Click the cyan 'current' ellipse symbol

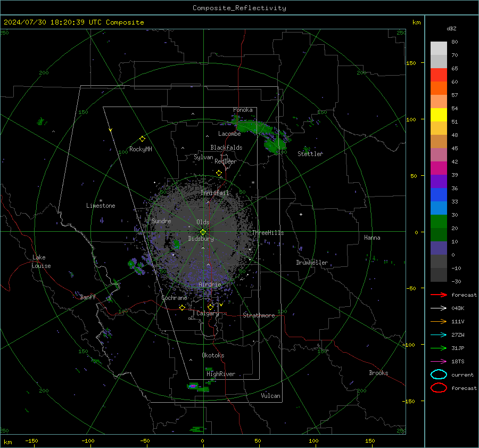click(x=439, y=374)
